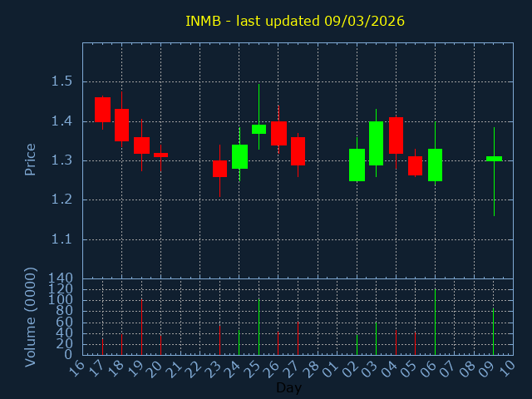The image size is (532, 399).
Task: Select the green candlestick on day 06
Action: (x=435, y=165)
